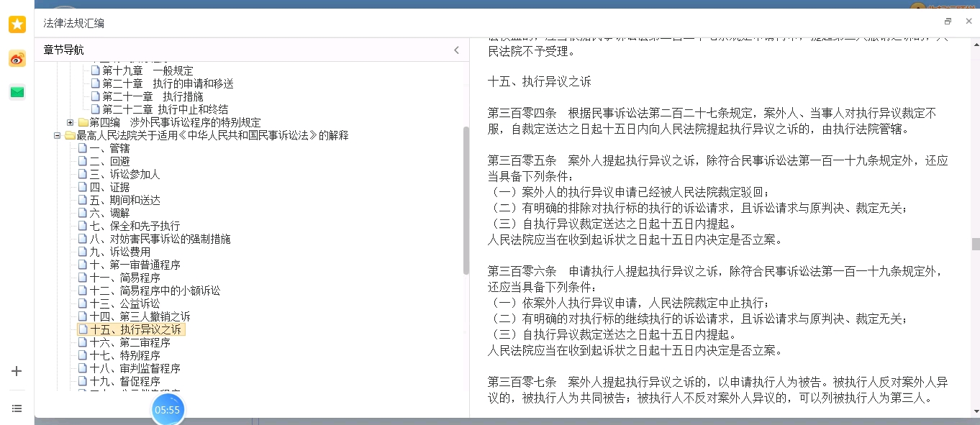
Task: Click the document icon beside 四、证据
Action: [x=83, y=187]
